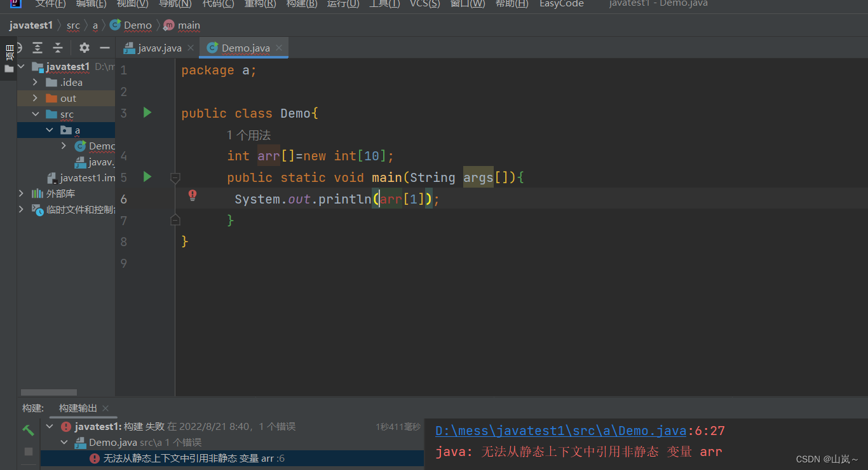Hide the Project panel with minus icon
Screen dimensions: 868x470
105,48
